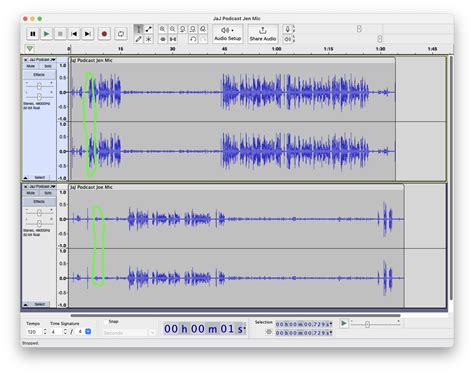This screenshot has height=374, width=474.
Task: Collapse the Joe Mic track using the arrow
Action: tap(26, 304)
